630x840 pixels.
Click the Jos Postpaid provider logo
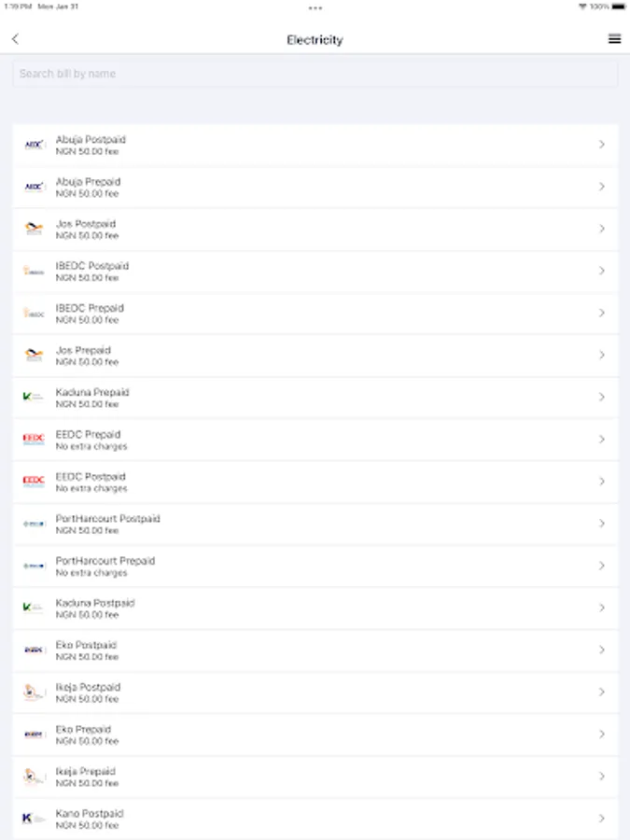pyautogui.click(x=34, y=229)
